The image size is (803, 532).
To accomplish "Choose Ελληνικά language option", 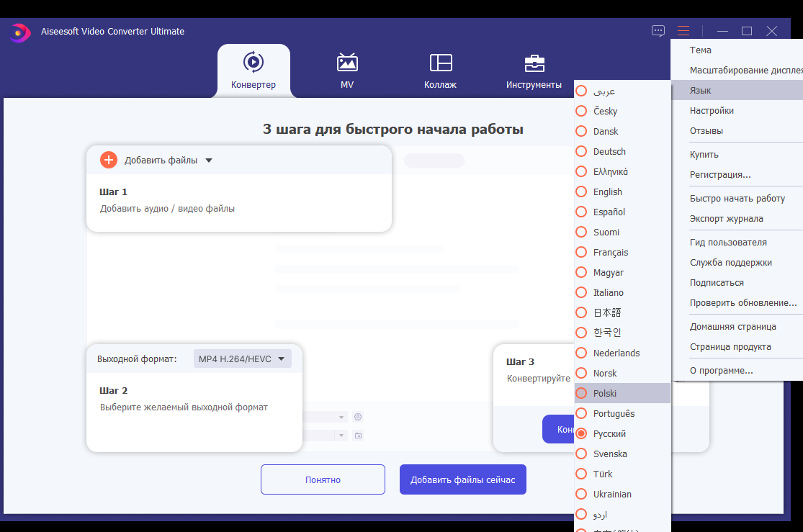I will [622, 171].
